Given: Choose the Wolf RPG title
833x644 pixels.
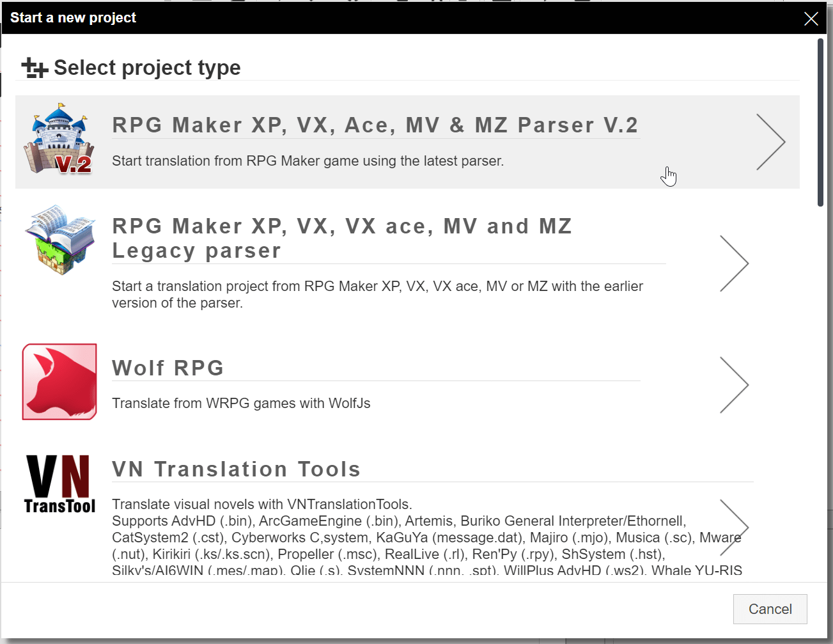Looking at the screenshot, I should point(168,368).
